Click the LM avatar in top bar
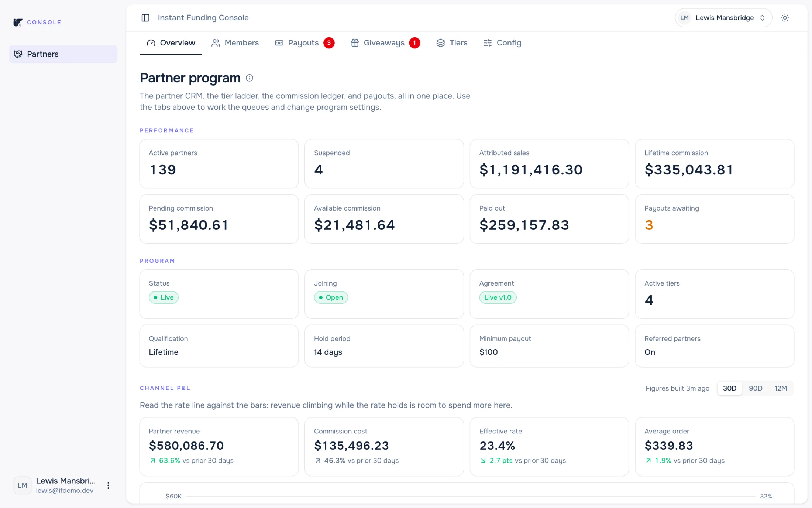 coord(684,18)
